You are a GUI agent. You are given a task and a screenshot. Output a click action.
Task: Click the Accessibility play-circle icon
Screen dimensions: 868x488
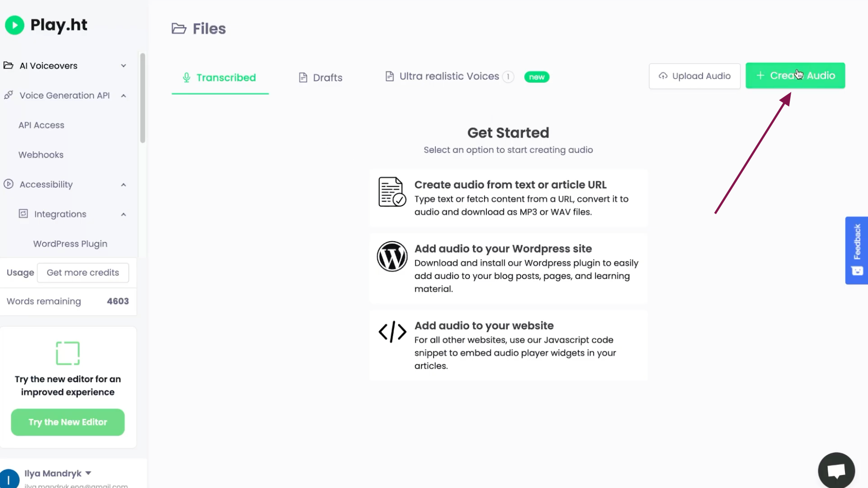pos(9,184)
